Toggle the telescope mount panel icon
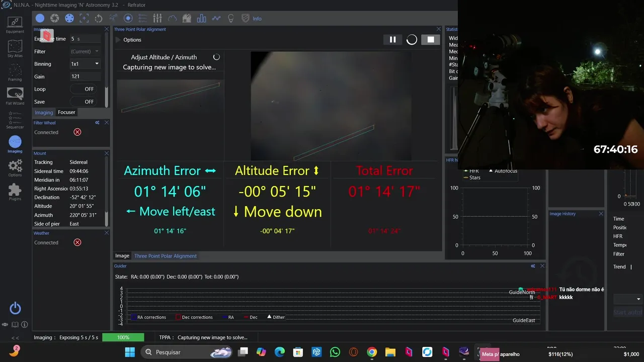 (113, 19)
